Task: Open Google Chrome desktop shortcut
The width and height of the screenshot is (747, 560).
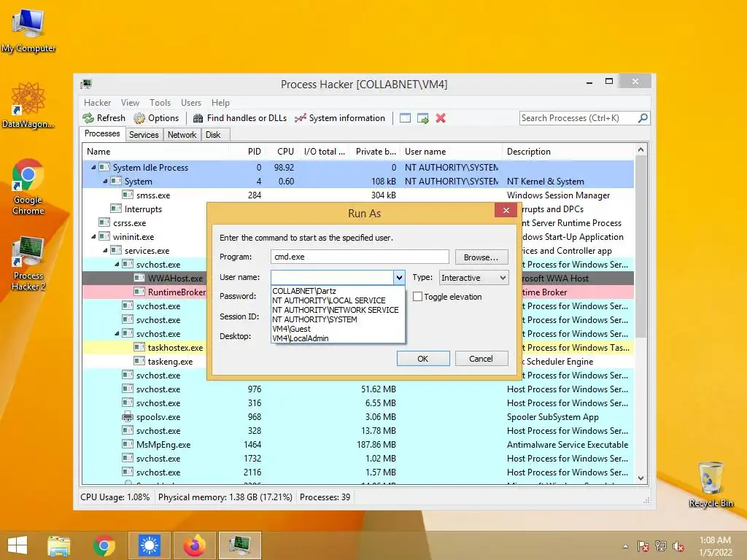Action: pos(28,187)
